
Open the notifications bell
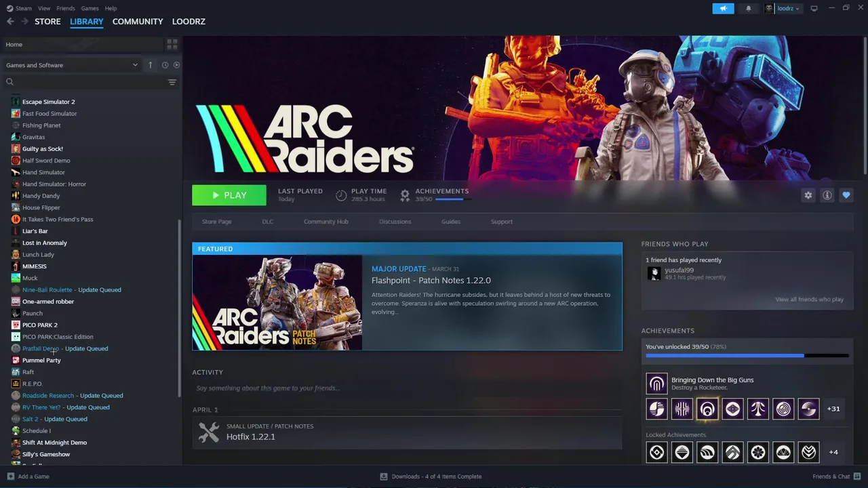coord(749,8)
